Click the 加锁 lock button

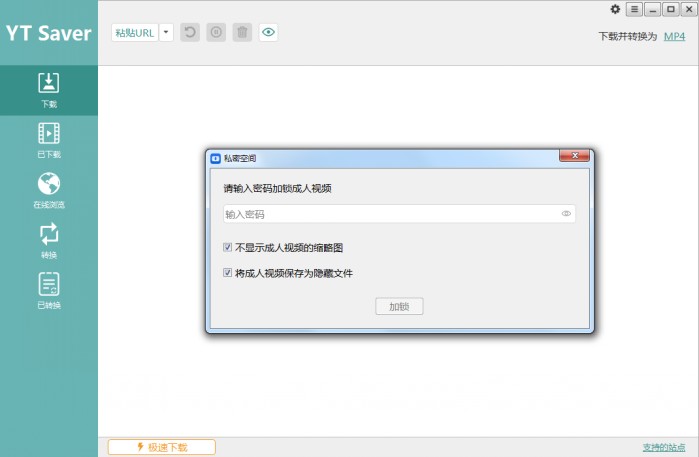point(399,306)
